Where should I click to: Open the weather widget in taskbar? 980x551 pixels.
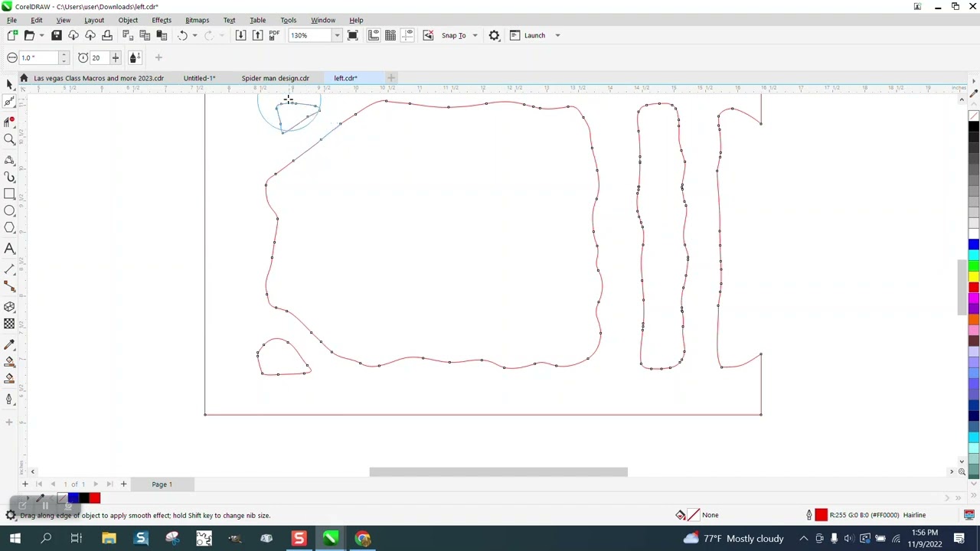click(x=734, y=539)
